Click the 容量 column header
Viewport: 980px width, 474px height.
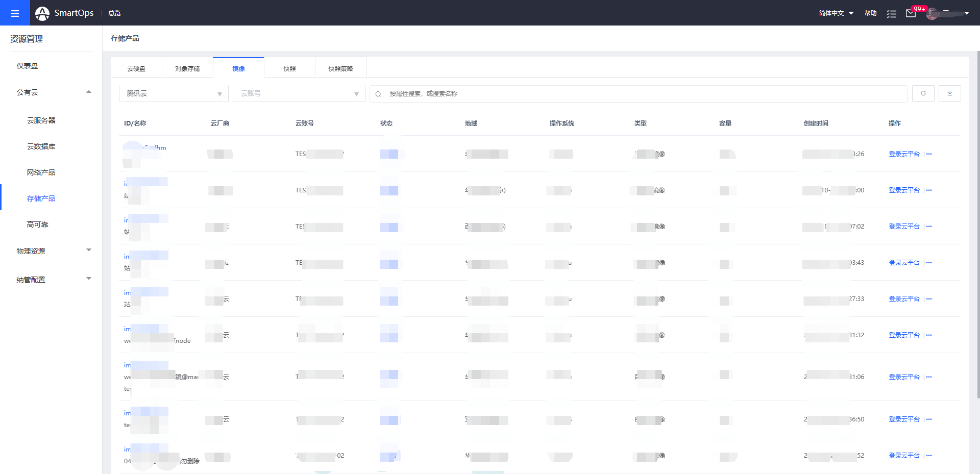click(725, 123)
